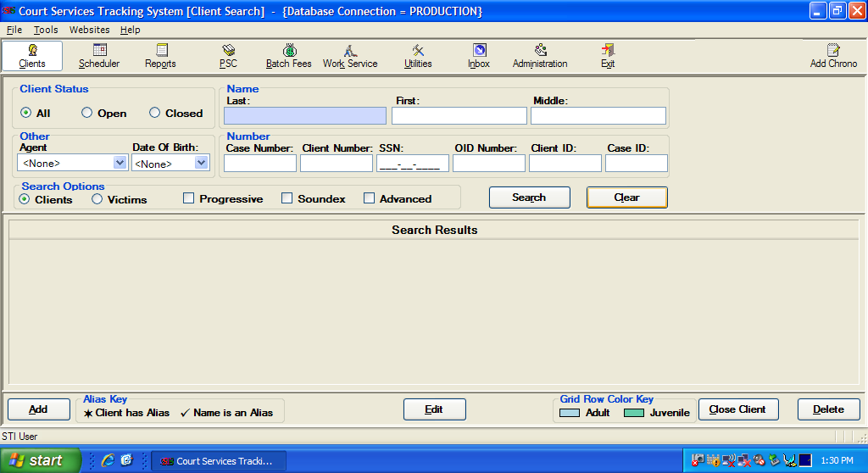Viewport: 868px width, 473px height.
Task: Click the system clock showing 1:30 PM
Action: point(837,460)
